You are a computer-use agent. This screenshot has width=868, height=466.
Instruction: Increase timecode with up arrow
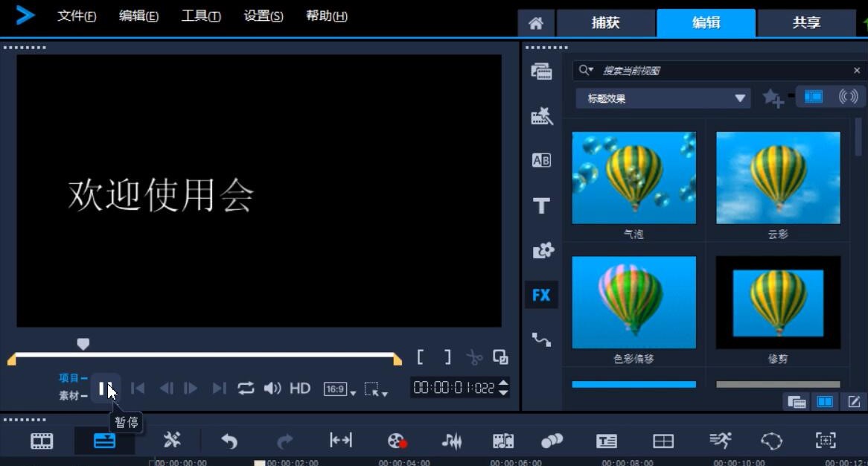[503, 383]
